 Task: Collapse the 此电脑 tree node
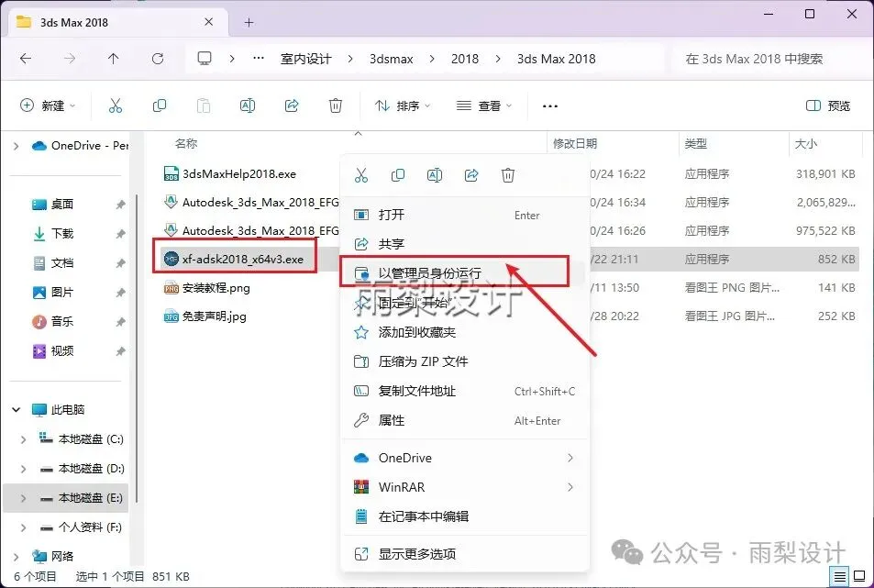17,410
